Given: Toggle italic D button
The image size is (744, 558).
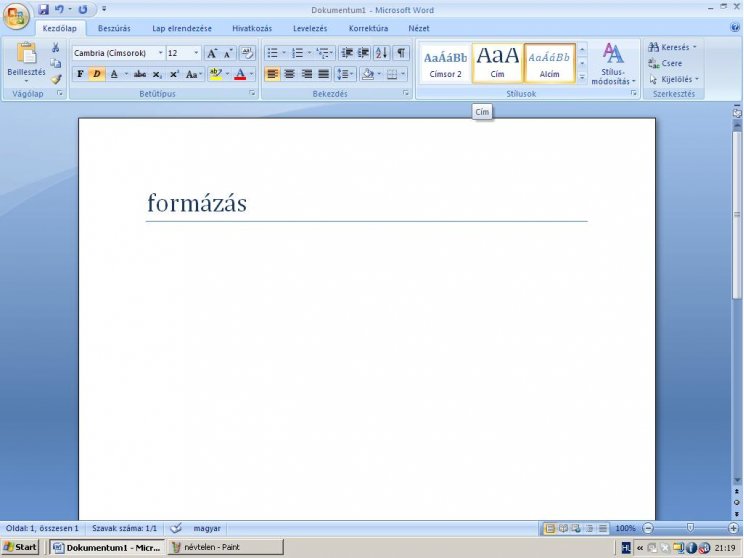Looking at the screenshot, I should [97, 74].
